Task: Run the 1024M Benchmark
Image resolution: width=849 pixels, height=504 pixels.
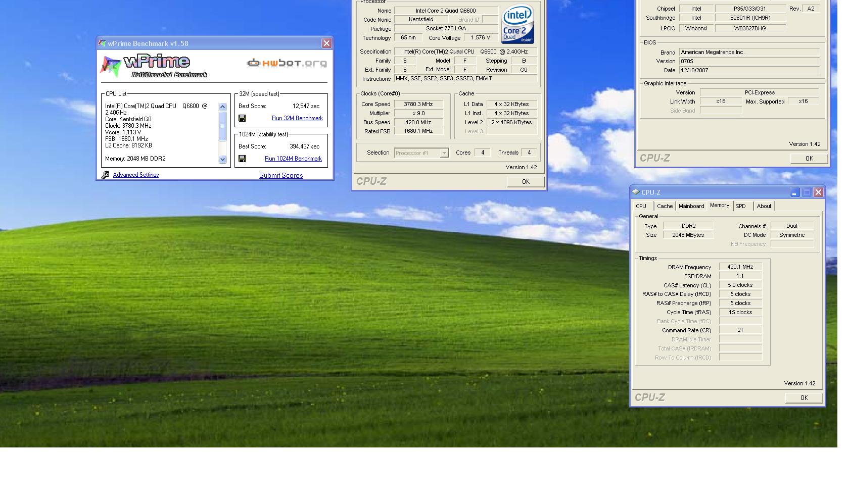Action: coord(293,159)
